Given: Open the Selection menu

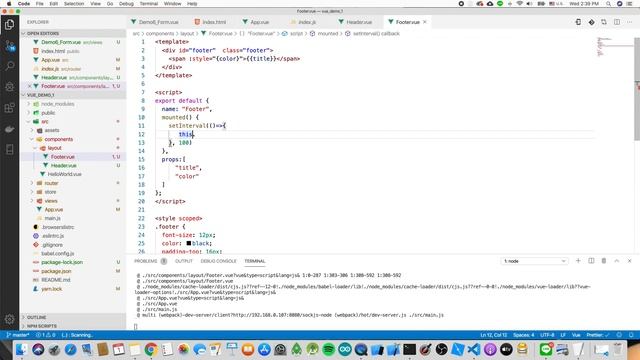Looking at the screenshot, I should click(x=74, y=4).
